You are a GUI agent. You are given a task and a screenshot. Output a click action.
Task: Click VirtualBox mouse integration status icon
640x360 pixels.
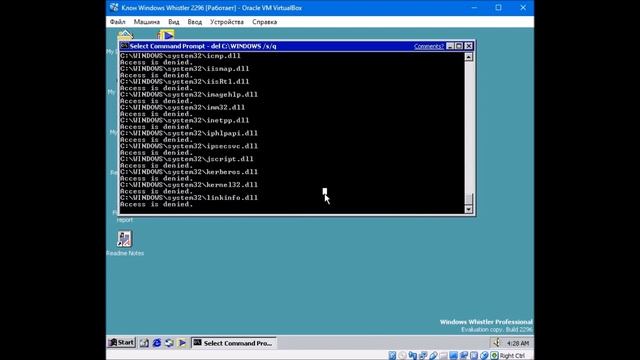484,356
